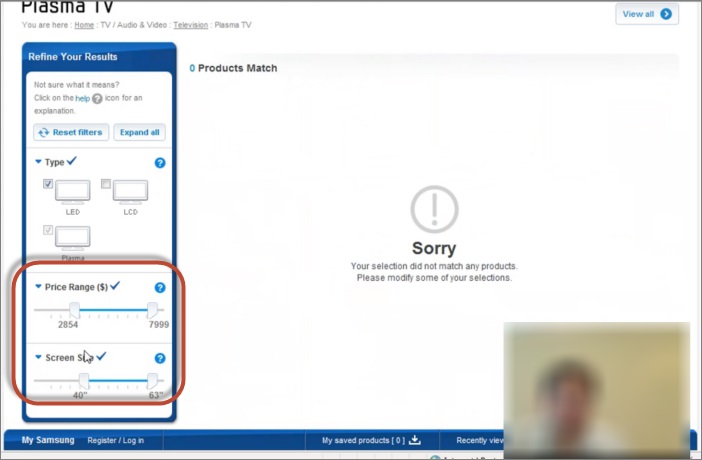Image resolution: width=702 pixels, height=460 pixels.
Task: Open help icon for Screen Size filter
Action: point(160,358)
